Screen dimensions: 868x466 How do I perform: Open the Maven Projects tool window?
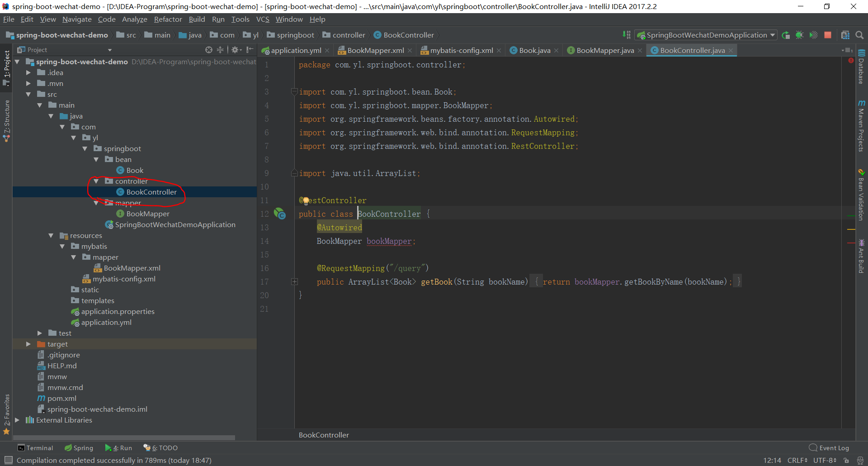click(861, 126)
